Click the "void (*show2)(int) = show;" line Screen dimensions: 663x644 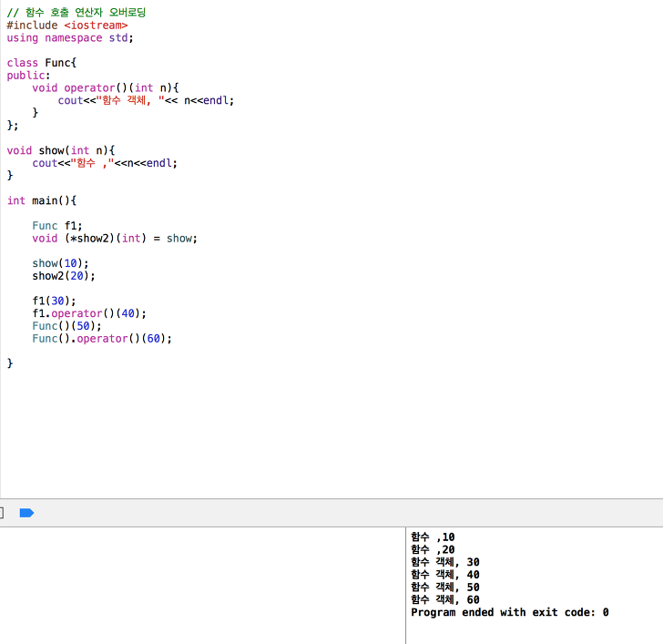(x=115, y=239)
